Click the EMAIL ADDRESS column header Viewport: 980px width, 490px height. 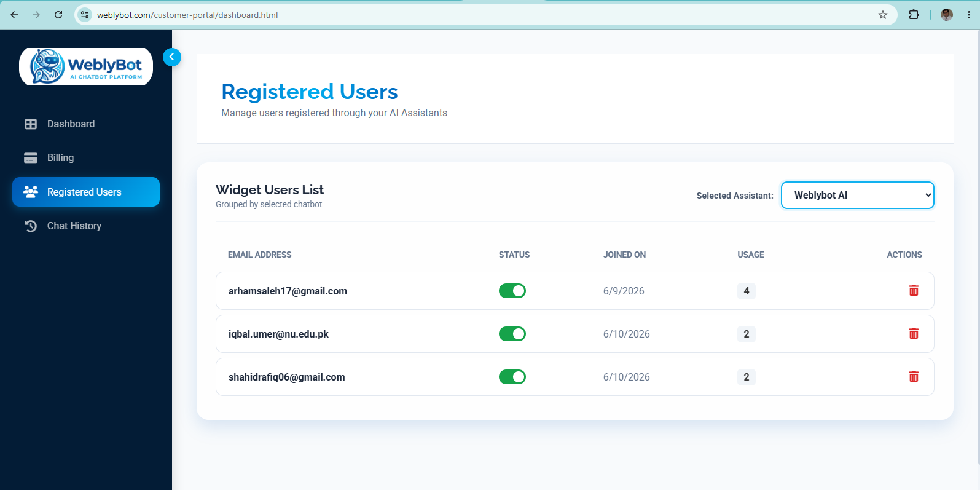click(x=260, y=255)
